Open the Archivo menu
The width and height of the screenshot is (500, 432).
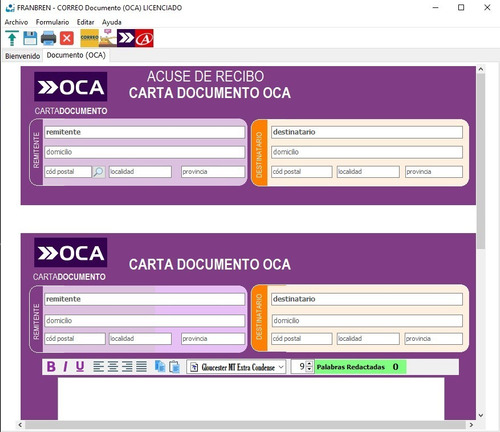[16, 22]
